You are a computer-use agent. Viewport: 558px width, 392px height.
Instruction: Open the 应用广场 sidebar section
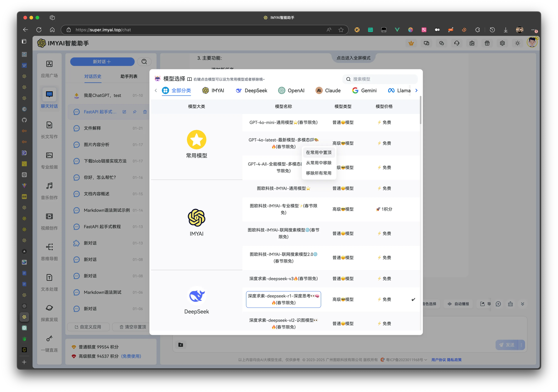[49, 69]
